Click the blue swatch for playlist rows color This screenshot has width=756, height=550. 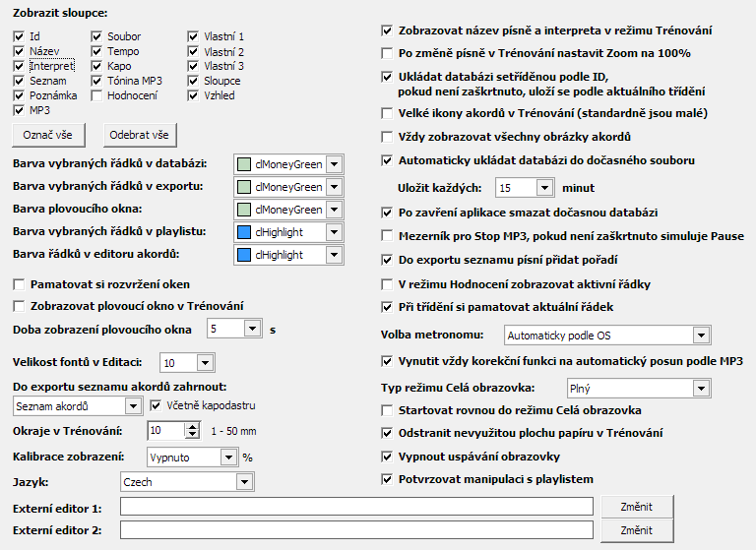coord(244,232)
